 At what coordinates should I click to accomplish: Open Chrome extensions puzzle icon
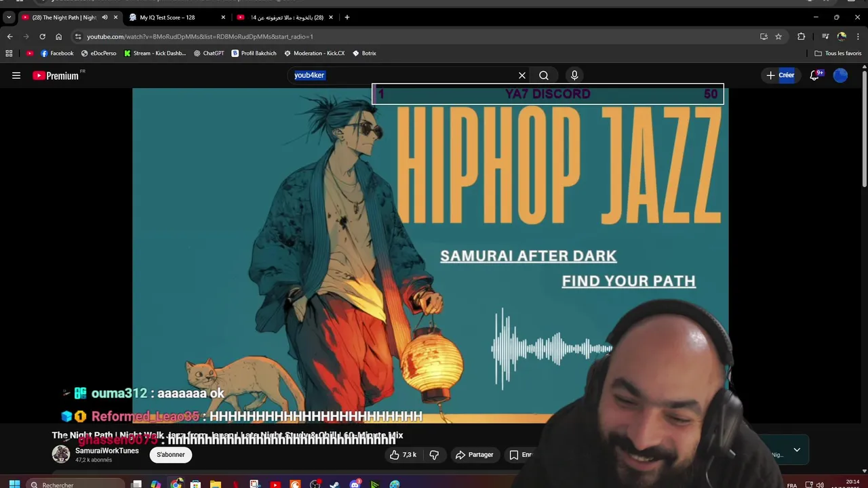tap(801, 37)
